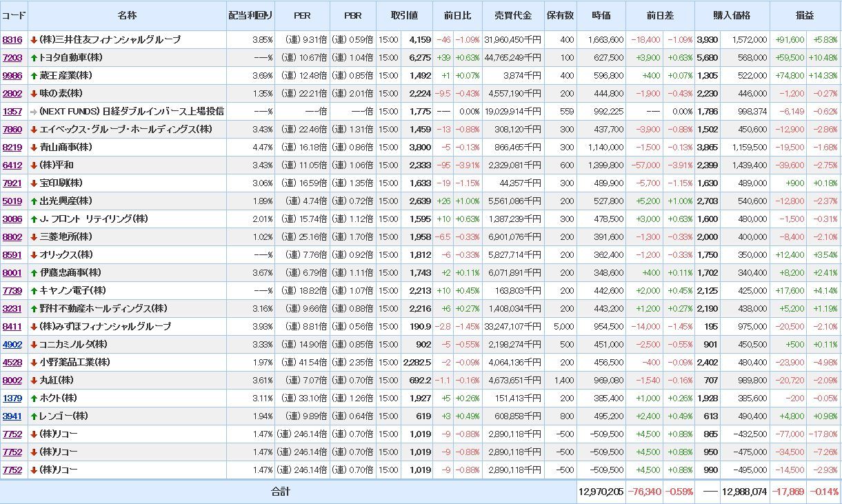
Task: Open stock code link 8411
Action: point(12,327)
